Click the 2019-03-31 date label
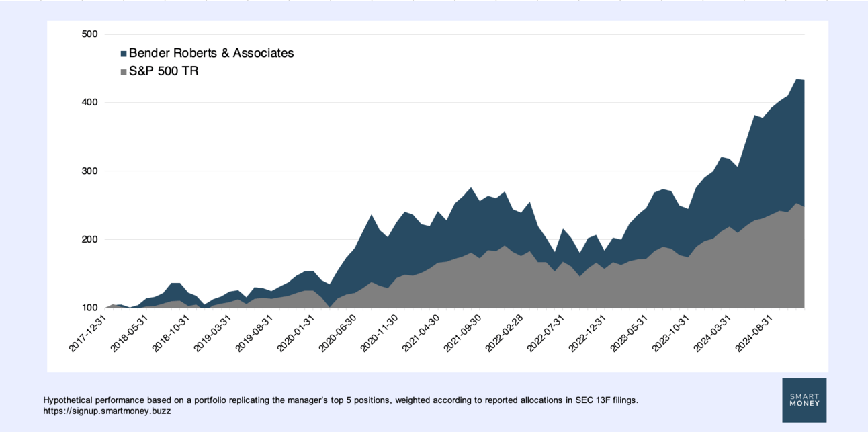 pos(212,333)
